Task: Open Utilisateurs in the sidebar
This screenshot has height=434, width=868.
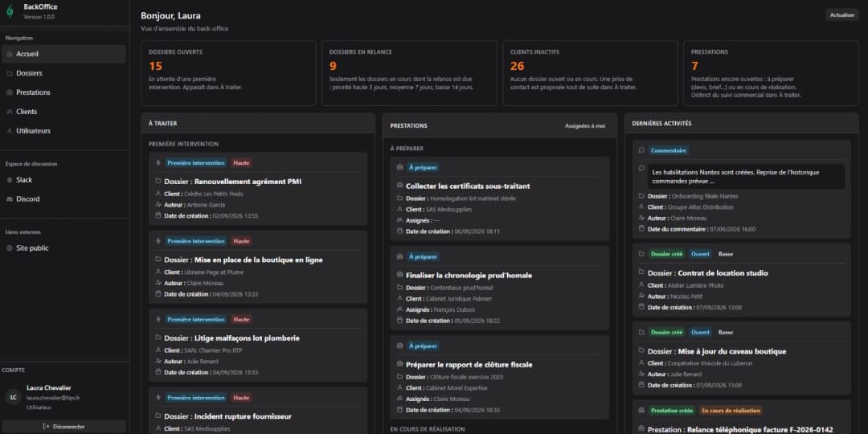Action: click(x=63, y=131)
